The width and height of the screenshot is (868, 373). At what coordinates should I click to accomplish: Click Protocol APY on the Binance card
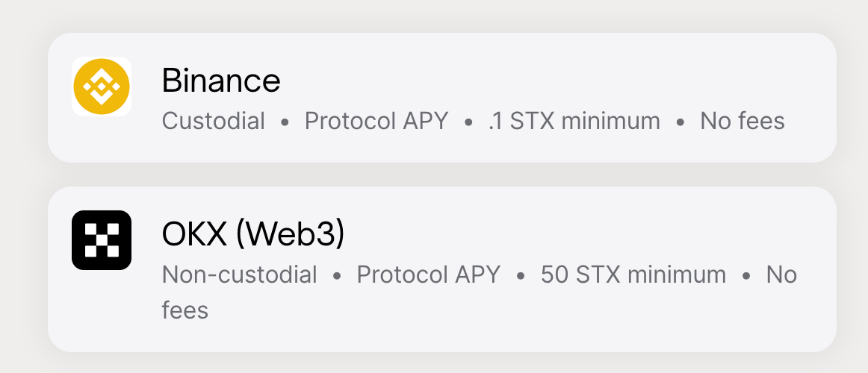click(x=376, y=121)
